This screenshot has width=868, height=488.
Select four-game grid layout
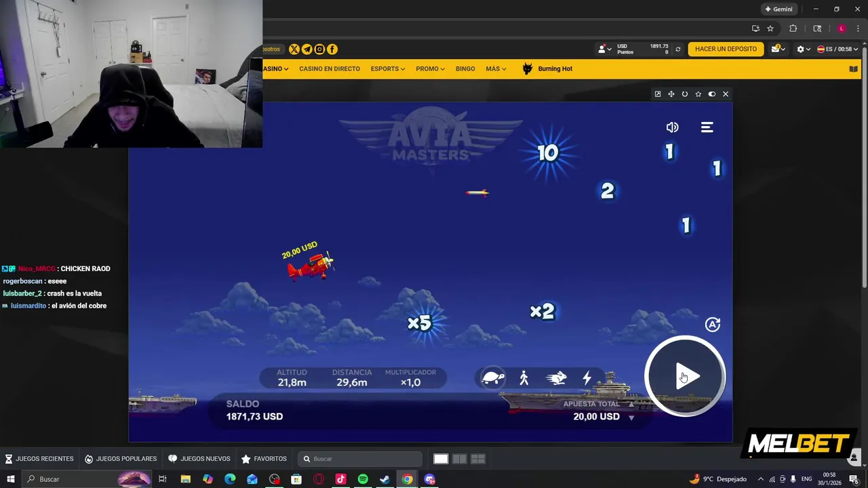click(477, 459)
